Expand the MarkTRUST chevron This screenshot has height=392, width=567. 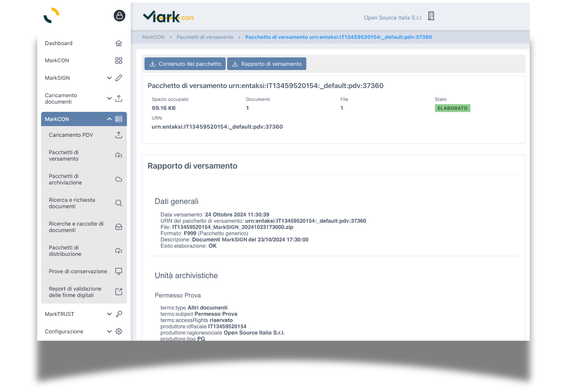tap(109, 314)
